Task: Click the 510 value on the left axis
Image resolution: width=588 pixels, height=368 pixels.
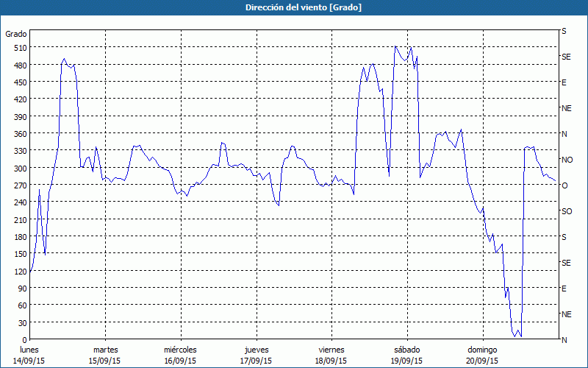Action: (18, 48)
